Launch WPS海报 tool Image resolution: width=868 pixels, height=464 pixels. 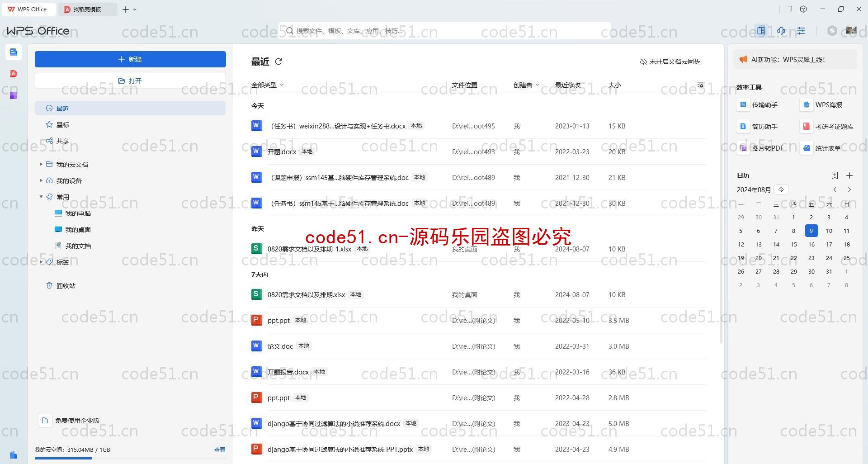click(x=822, y=105)
